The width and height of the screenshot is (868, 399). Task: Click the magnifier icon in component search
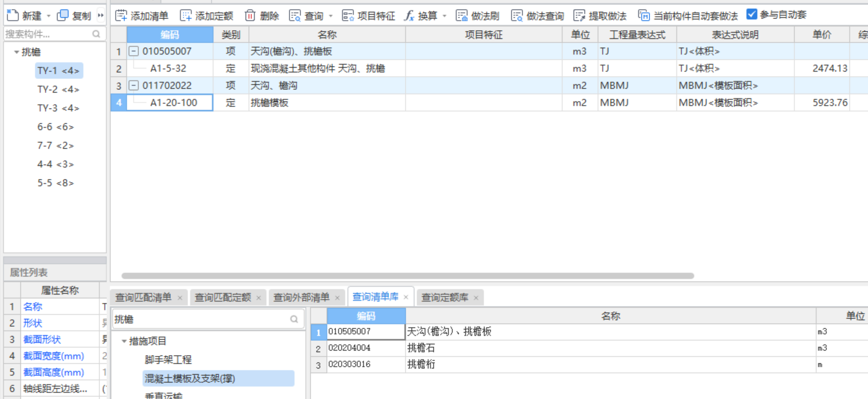96,34
